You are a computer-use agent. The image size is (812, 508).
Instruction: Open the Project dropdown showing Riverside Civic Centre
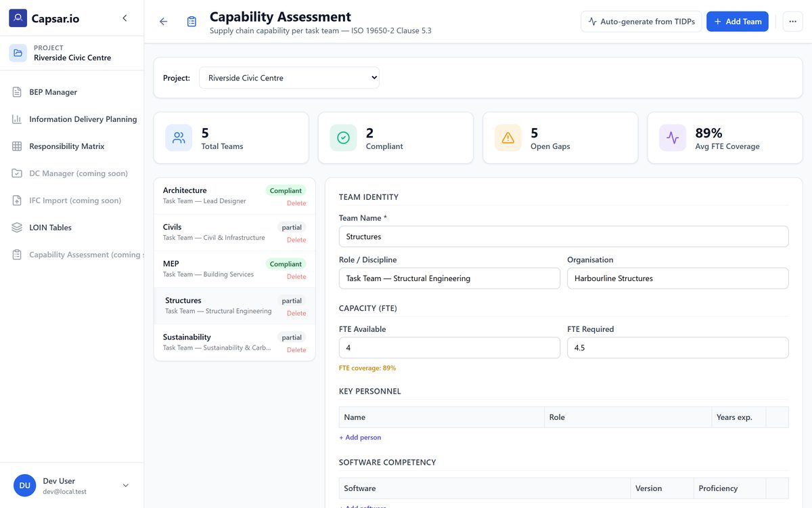coord(289,78)
